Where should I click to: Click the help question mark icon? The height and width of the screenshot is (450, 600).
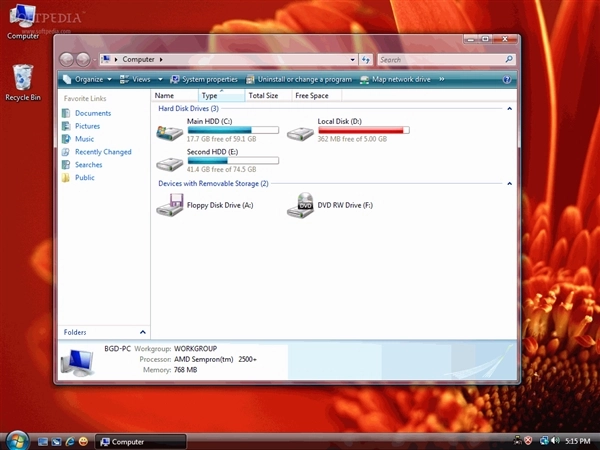point(507,79)
